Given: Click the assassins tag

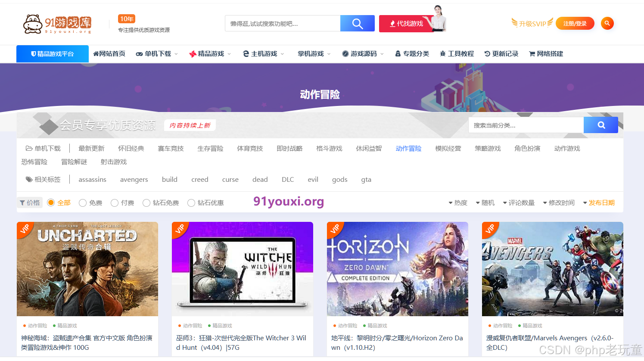Looking at the screenshot, I should click(92, 179).
